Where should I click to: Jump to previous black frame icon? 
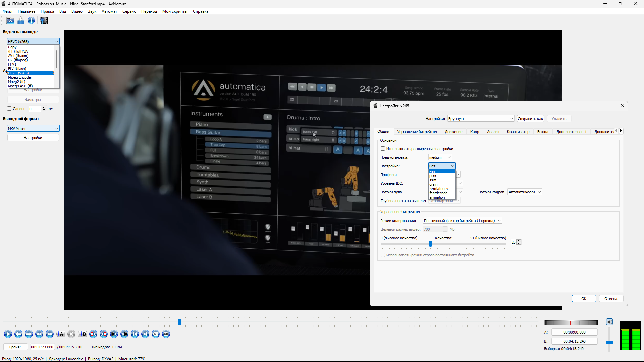pos(114,334)
